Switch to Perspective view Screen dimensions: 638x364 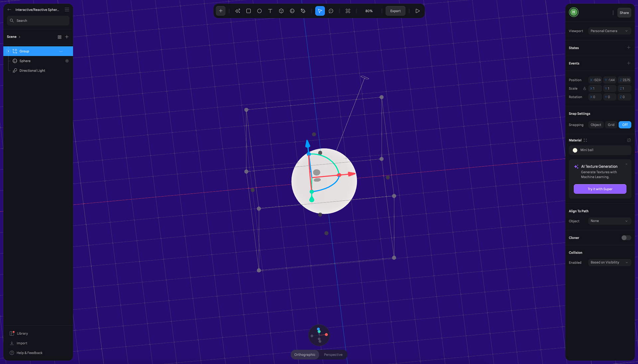333,355
